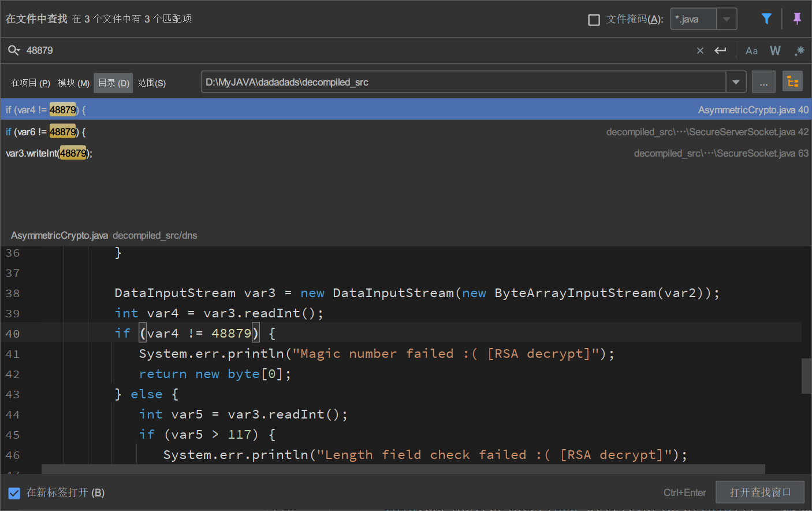Viewport: 812px width, 511px height.
Task: Click the decompiled_src/dns path label
Action: click(155, 235)
